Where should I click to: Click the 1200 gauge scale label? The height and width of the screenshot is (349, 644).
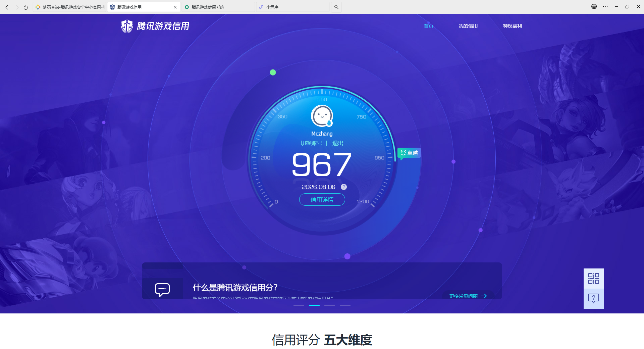(363, 201)
